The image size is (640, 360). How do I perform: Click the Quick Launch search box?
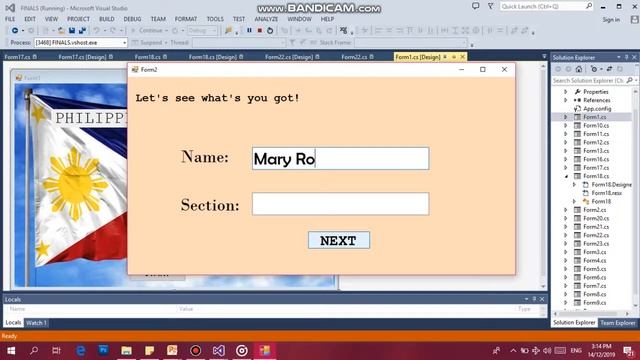coord(547,6)
